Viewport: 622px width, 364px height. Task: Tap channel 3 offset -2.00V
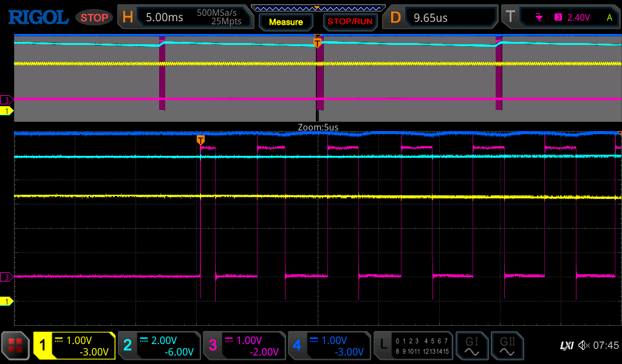tap(264, 352)
